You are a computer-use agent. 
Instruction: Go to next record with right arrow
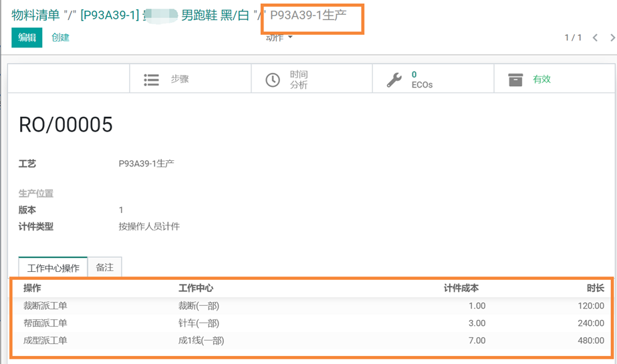pyautogui.click(x=612, y=38)
